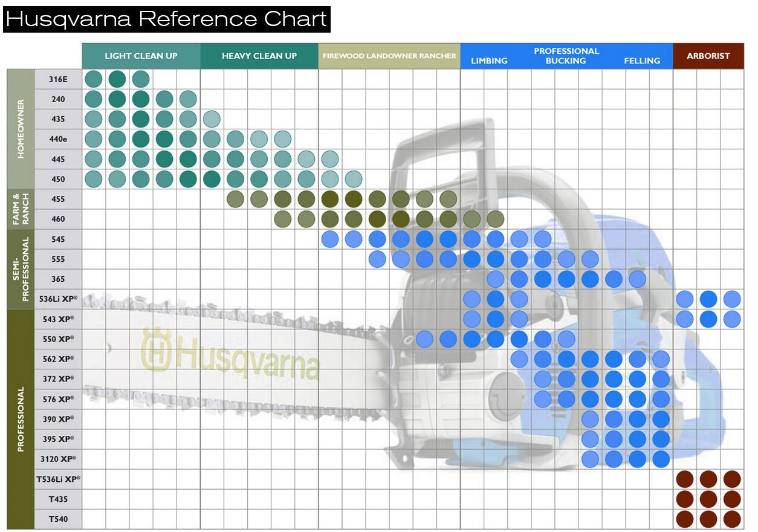758x532 pixels.
Task: Select the Firewood Landowner Rancher header
Action: pos(389,56)
